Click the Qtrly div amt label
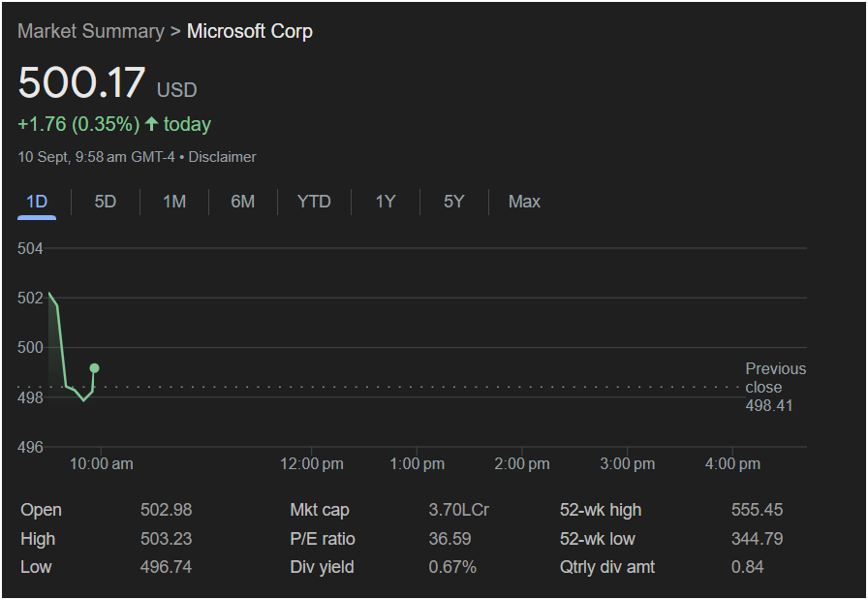This screenshot has width=868, height=600. pyautogui.click(x=607, y=567)
